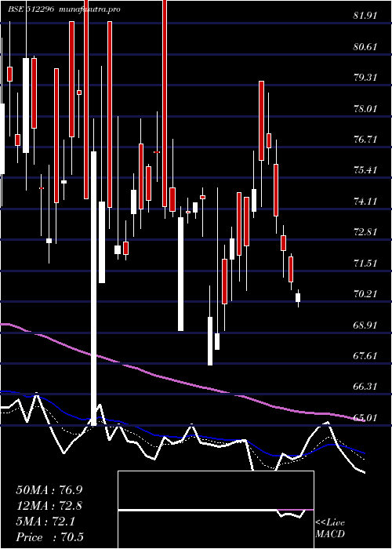Select the 78.01 price axis label
This screenshot has height=549, width=392.
pyautogui.click(x=365, y=108)
